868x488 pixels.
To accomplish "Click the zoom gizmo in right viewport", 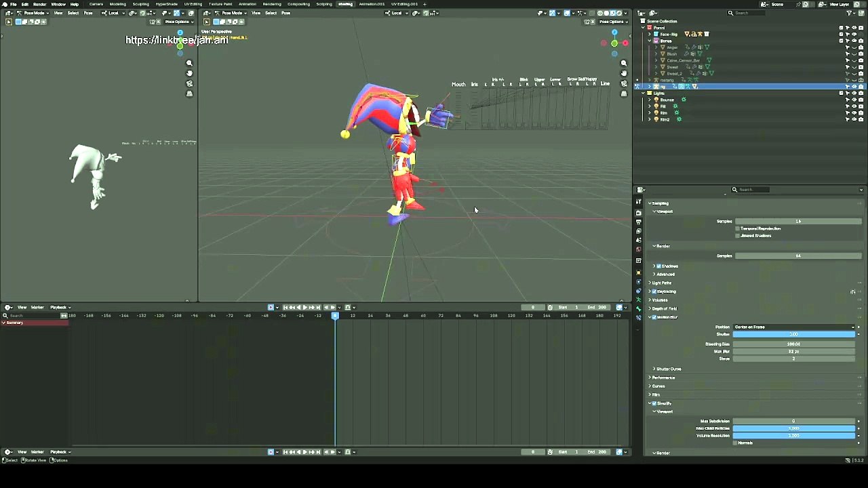I will (x=624, y=63).
